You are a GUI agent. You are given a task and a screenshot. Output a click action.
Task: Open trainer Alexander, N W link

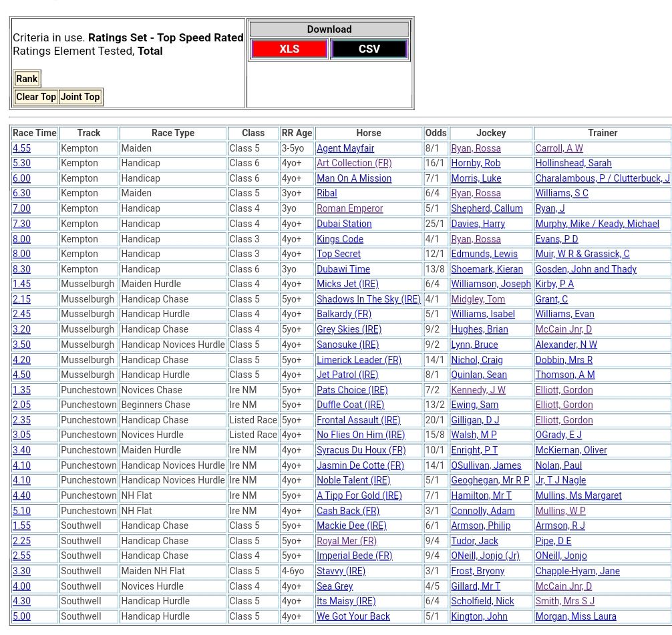(x=566, y=345)
